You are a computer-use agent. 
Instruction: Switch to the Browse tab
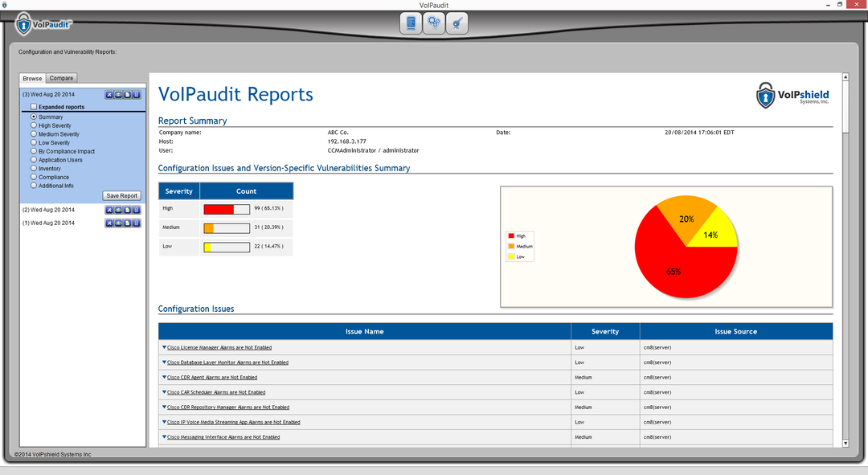(x=32, y=78)
